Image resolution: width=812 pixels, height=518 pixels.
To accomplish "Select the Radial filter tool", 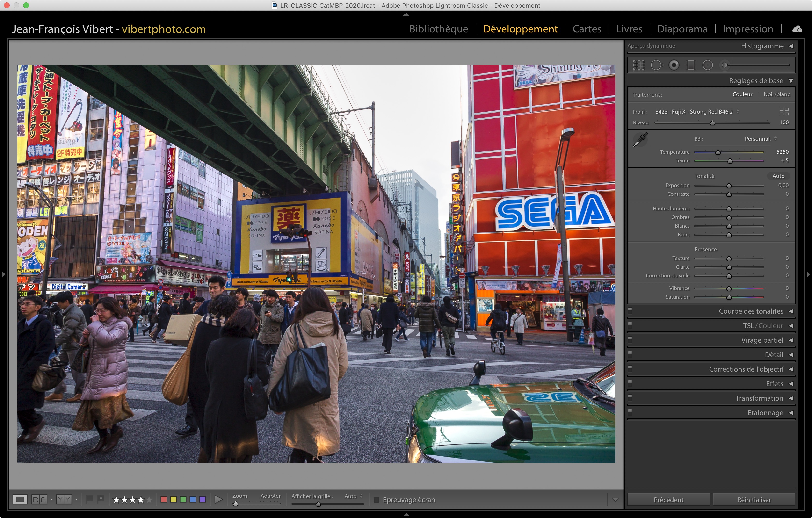I will coord(707,65).
